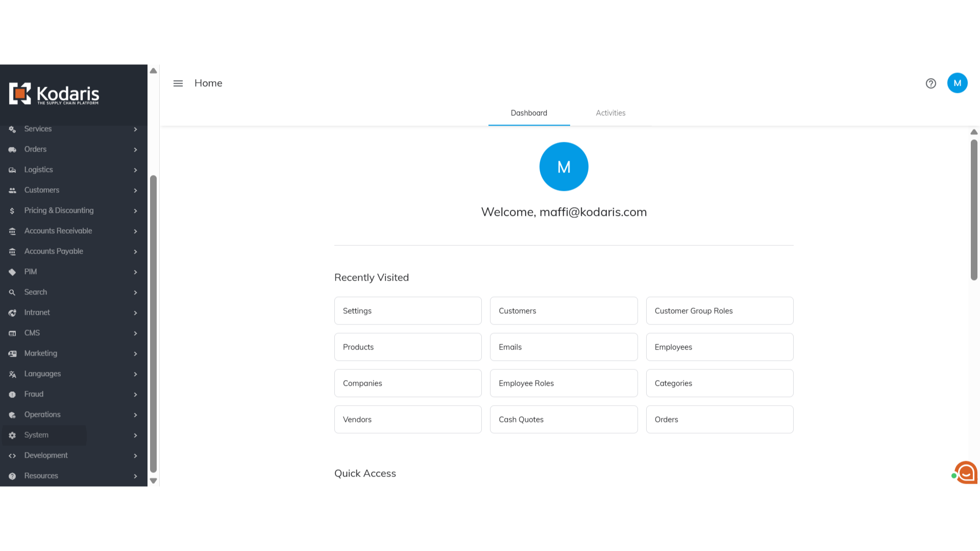980x551 pixels.
Task: Click the Search magnifier sidebar icon
Action: click(x=12, y=292)
